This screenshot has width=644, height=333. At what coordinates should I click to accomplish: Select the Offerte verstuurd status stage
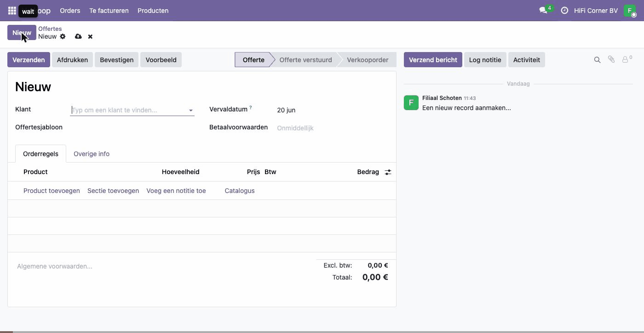[305, 60]
